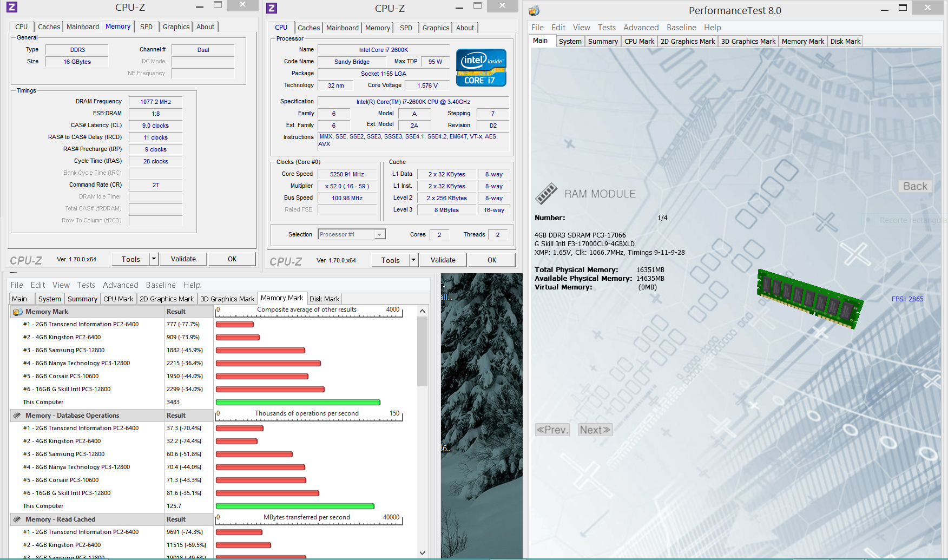The height and width of the screenshot is (560, 948).
Task: Expand the Tools arrow in the CPU-tab CPU-Z window
Action: [413, 260]
